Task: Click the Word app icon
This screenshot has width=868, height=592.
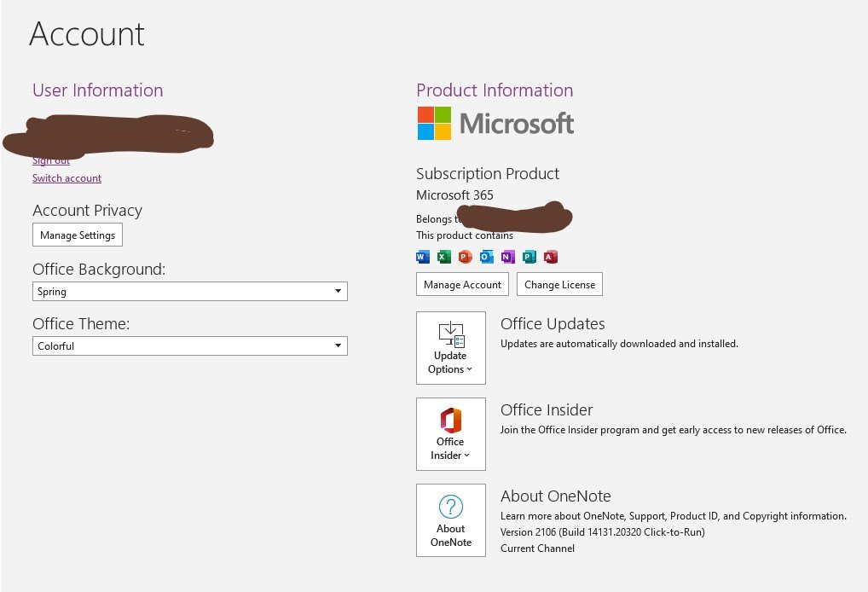Action: click(x=423, y=257)
